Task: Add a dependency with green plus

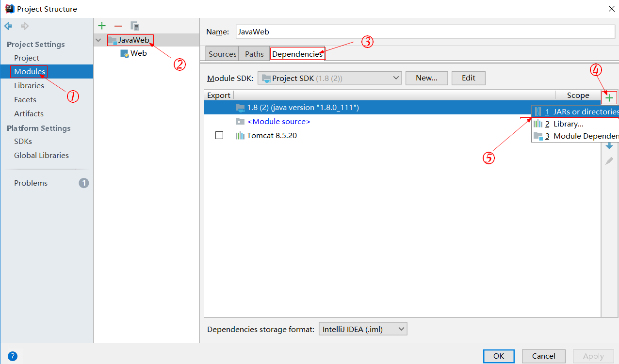Action: (609, 98)
